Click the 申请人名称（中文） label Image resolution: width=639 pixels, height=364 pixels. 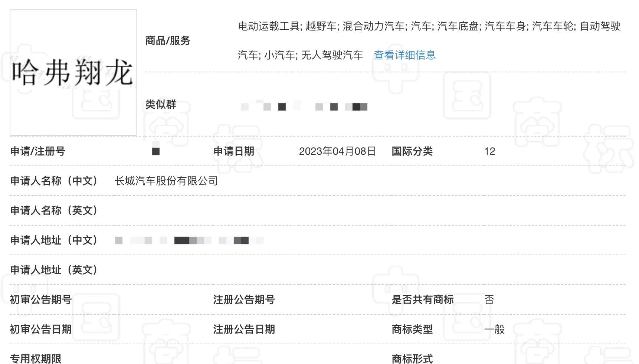54,181
